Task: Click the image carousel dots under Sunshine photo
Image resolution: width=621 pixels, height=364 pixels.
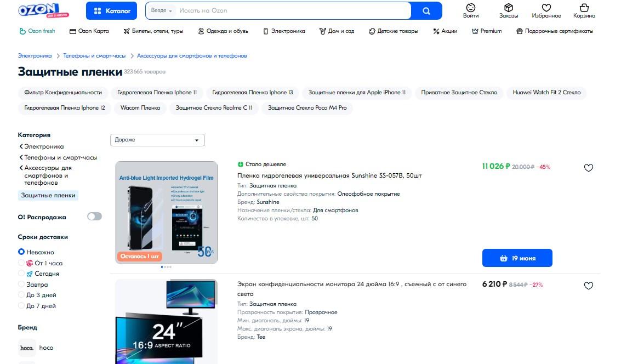Action: click(166, 267)
